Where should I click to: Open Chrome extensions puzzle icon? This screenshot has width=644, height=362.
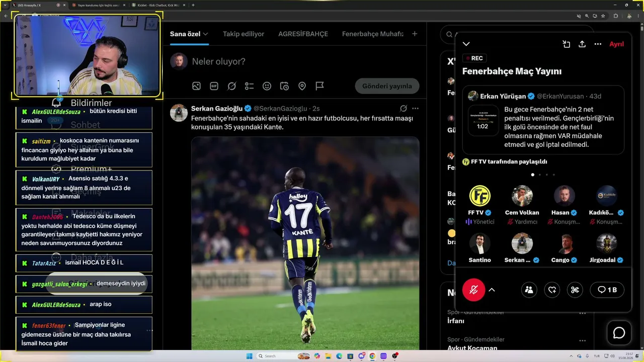pos(615,16)
